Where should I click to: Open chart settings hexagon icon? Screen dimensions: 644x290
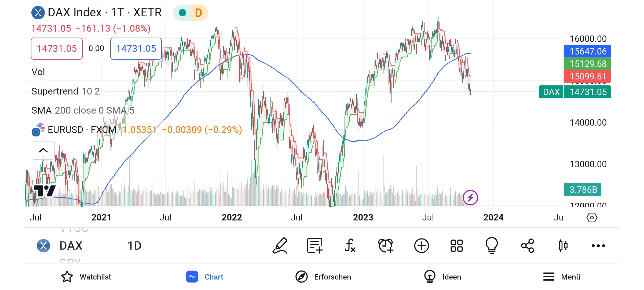pos(592,218)
